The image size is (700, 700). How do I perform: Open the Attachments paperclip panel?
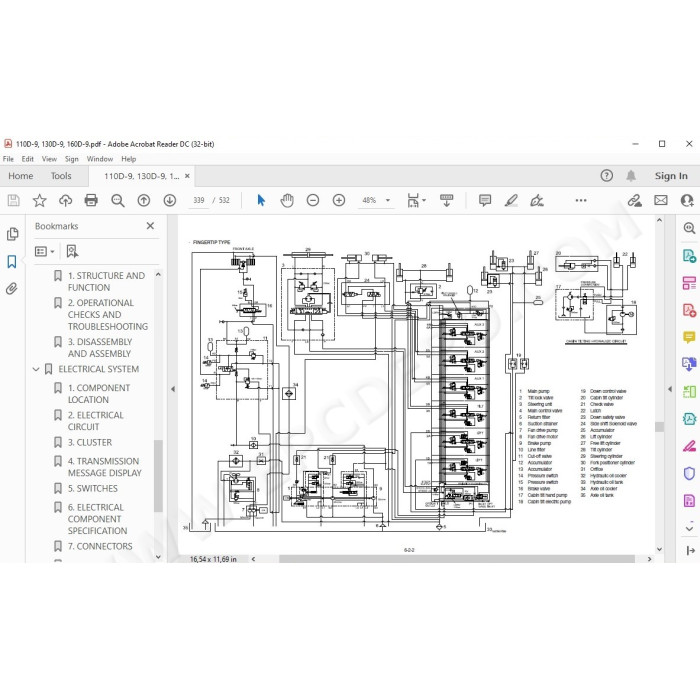tap(12, 289)
